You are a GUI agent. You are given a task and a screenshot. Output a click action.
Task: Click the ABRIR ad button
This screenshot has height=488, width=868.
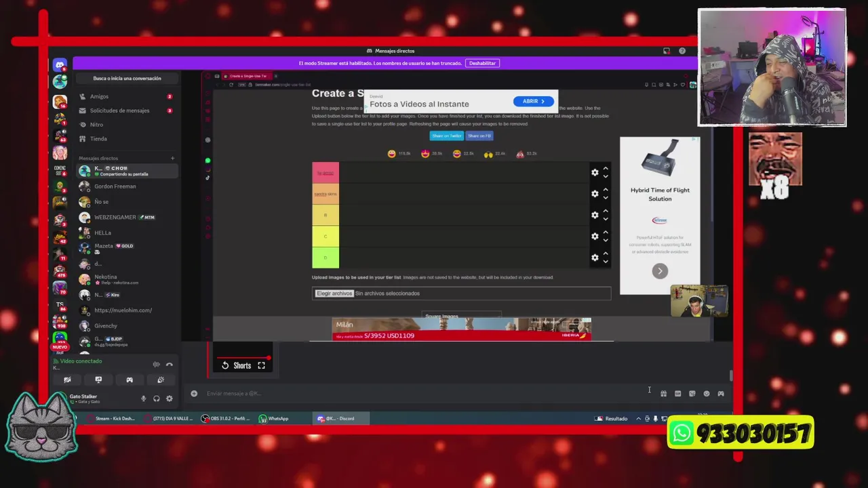(534, 101)
